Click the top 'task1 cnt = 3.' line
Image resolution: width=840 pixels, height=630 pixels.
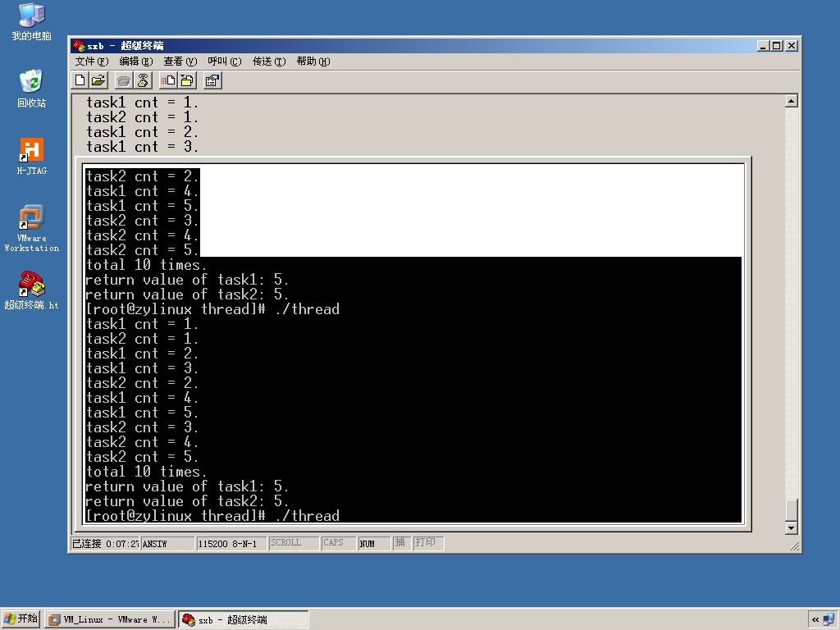pyautogui.click(x=143, y=147)
